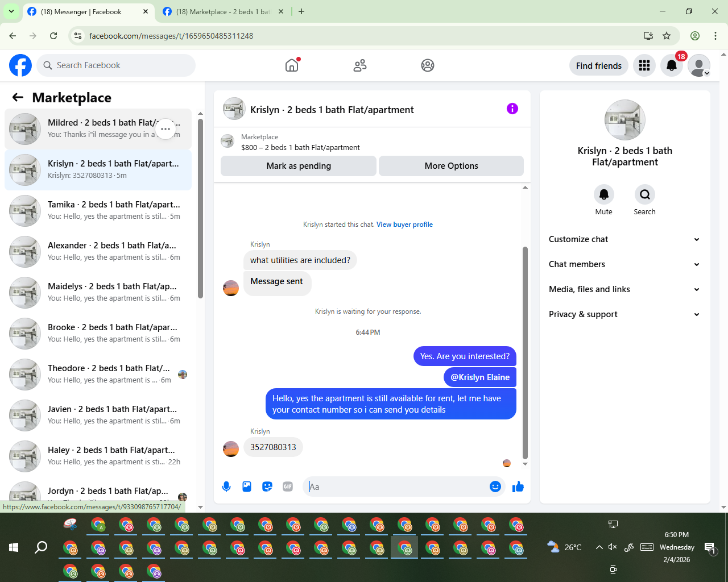728x582 pixels.
Task: Go back using the Marketplace back arrow
Action: tap(18, 97)
